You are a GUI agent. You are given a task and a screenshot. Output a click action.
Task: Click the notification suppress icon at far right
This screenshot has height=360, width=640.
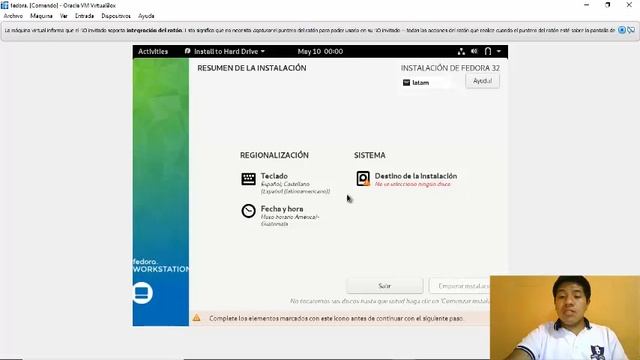coord(631,30)
